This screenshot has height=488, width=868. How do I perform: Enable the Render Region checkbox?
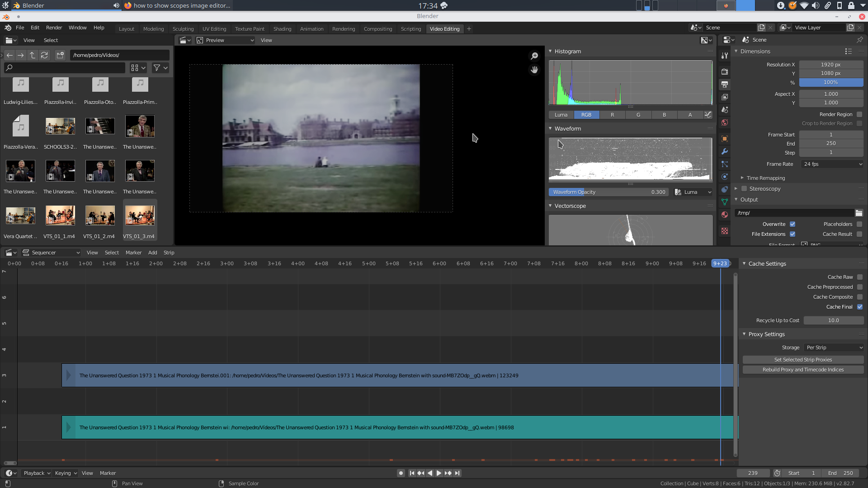(x=859, y=114)
